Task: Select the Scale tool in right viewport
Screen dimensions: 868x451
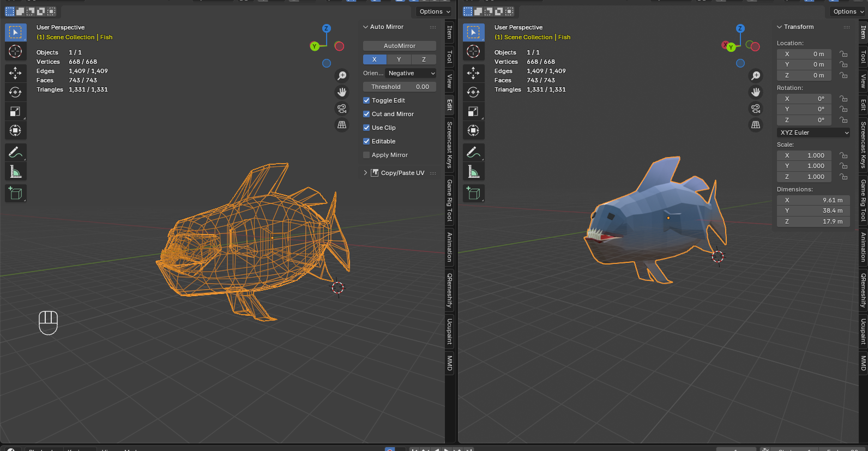Action: pos(473,111)
